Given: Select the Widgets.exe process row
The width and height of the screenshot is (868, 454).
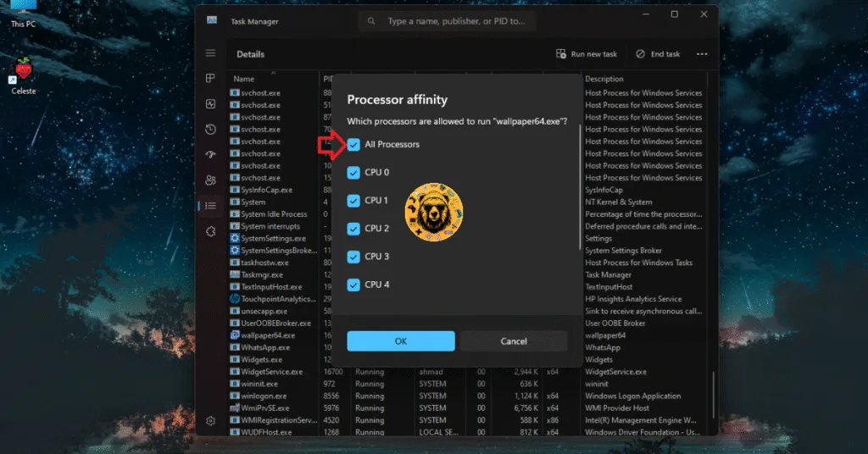Looking at the screenshot, I should coord(261,359).
